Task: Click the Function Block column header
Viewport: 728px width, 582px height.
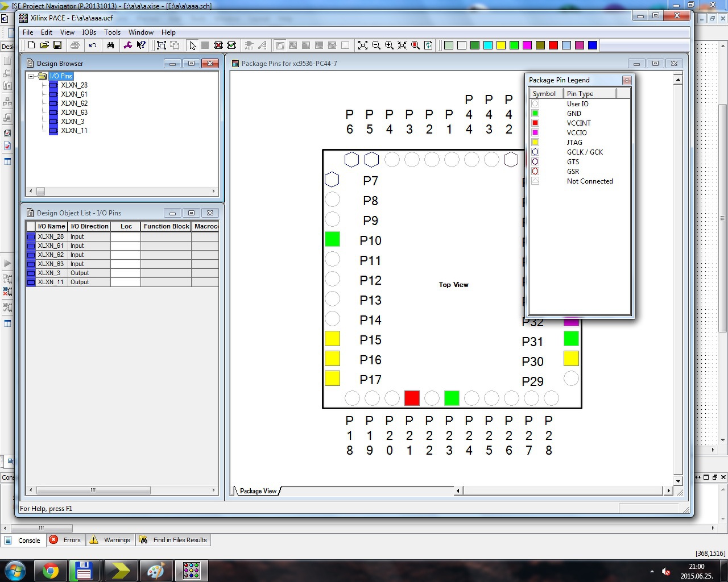Action: point(166,226)
